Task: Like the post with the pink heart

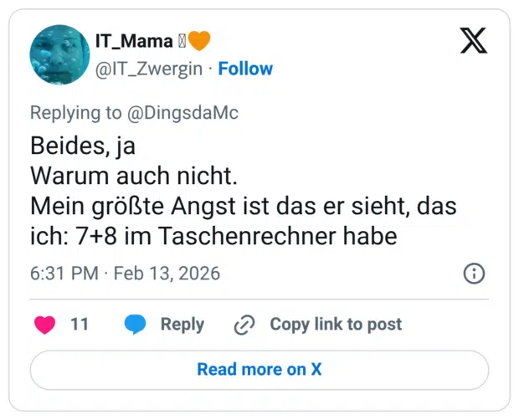Action: 45,325
